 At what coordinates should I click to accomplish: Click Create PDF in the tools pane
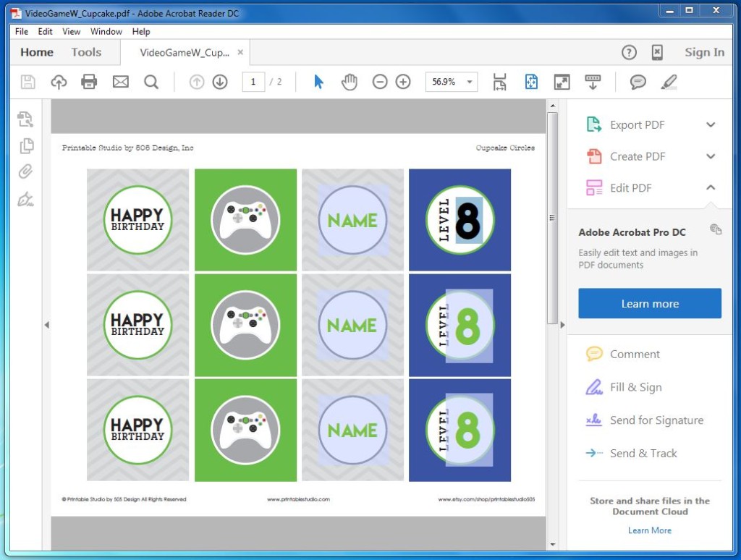(x=637, y=156)
